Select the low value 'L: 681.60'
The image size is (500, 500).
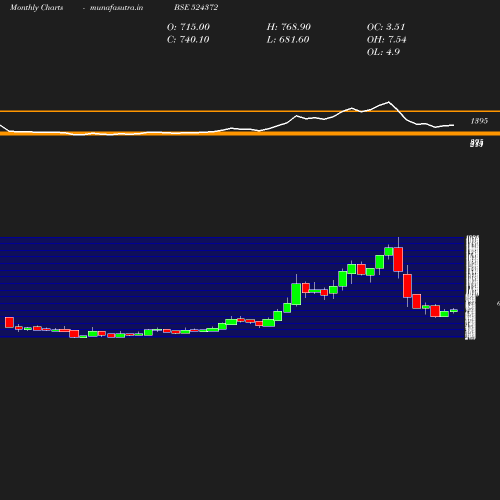coord(288,40)
